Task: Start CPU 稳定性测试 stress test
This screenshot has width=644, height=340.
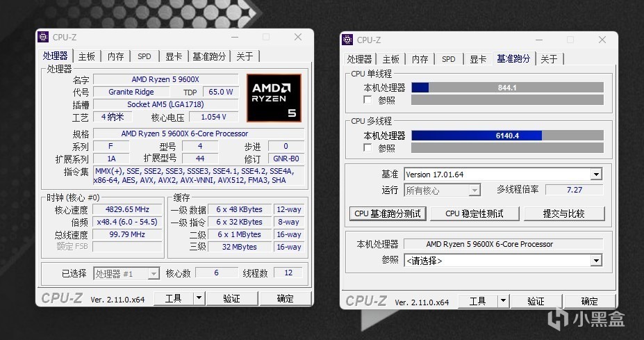Action: pyautogui.click(x=474, y=213)
